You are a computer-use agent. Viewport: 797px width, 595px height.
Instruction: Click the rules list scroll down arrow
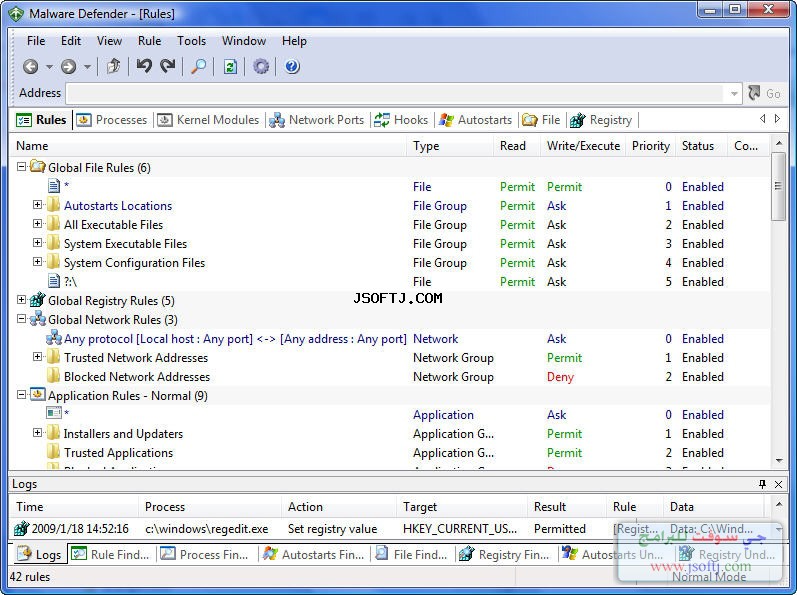[779, 461]
